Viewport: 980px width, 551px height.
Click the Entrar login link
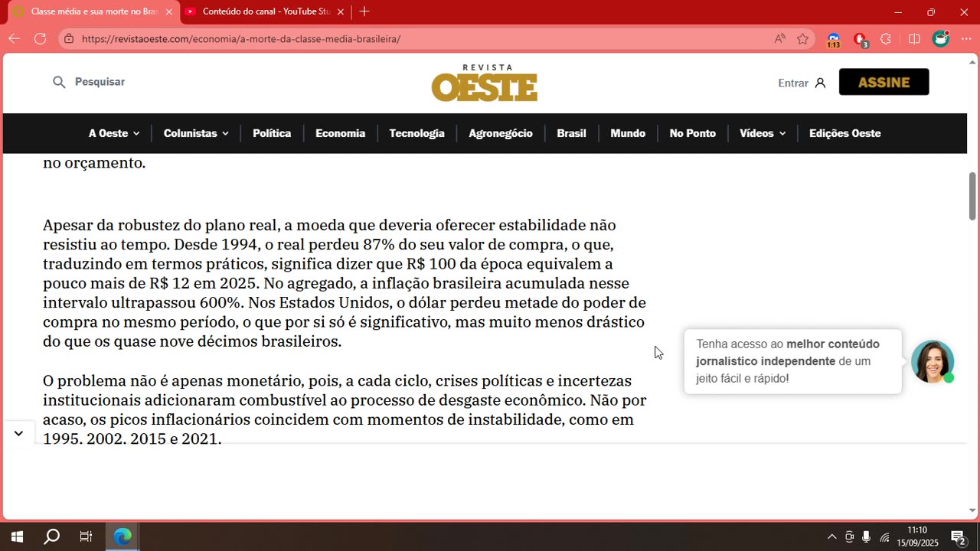click(793, 83)
